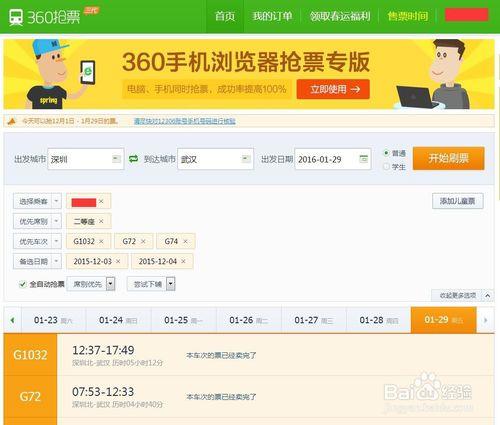Click the 出发日期 2016-01-29 field
The image size is (500, 425).
click(x=333, y=159)
